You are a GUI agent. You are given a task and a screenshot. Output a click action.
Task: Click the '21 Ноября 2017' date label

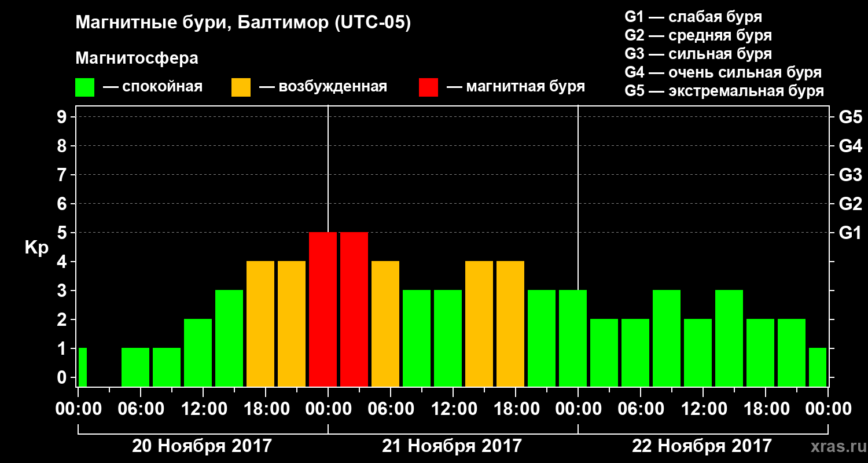pos(452,446)
